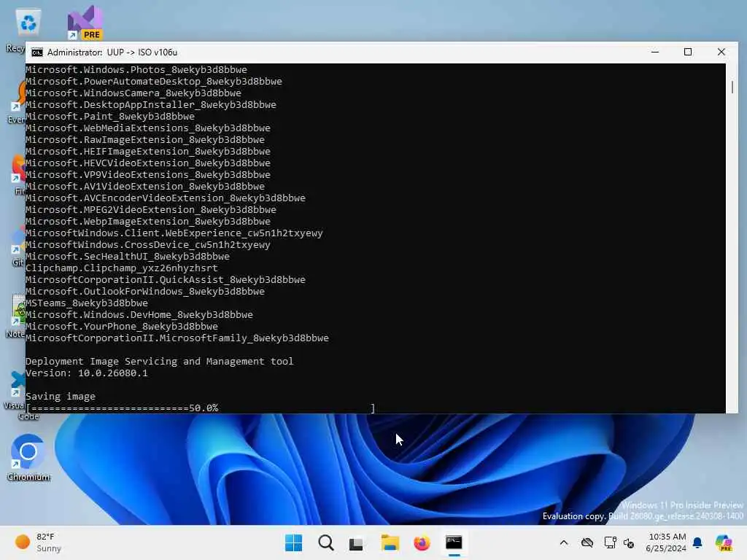Click the text Microsoft.AV1VideoExtension_8wekyb3d8bbwe
747x560 pixels.
[x=145, y=187]
